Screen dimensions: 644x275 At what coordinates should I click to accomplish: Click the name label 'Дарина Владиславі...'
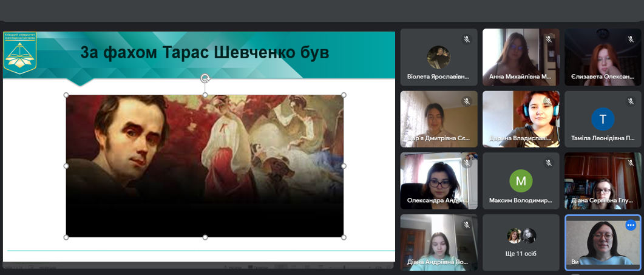[x=520, y=138]
